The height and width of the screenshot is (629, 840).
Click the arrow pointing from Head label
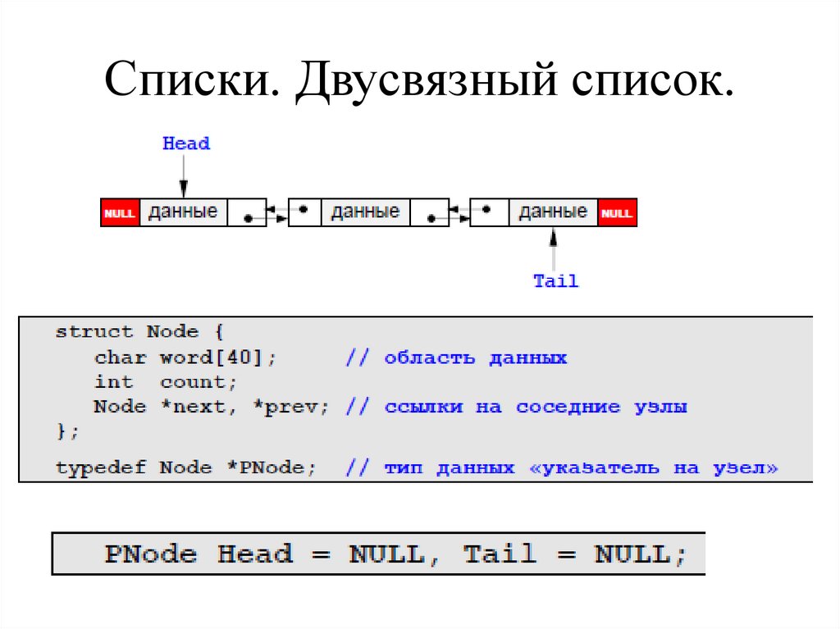point(184,172)
